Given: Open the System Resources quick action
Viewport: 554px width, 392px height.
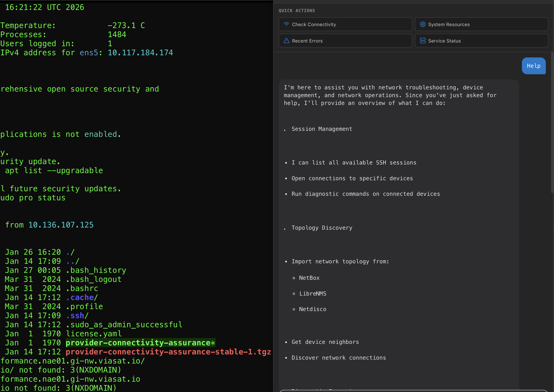Looking at the screenshot, I should (481, 24).
